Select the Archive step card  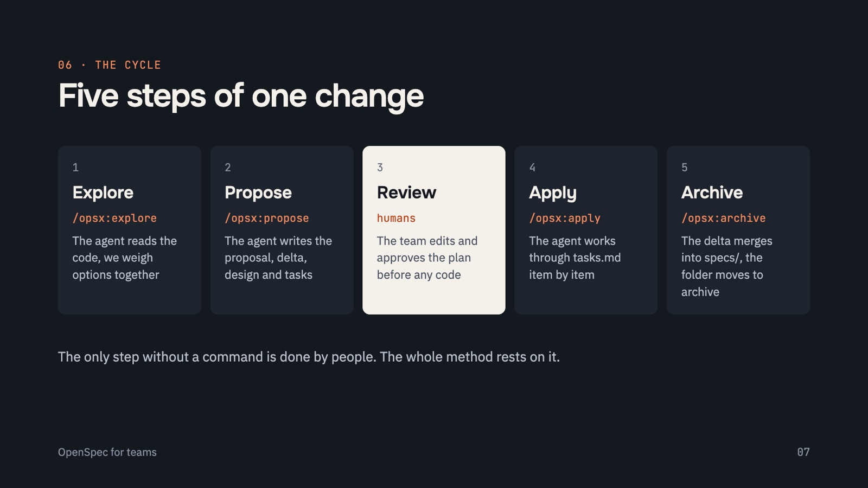click(738, 230)
